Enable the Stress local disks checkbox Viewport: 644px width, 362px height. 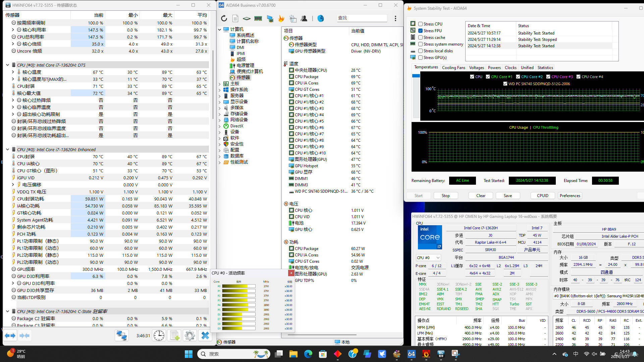[x=420, y=51]
